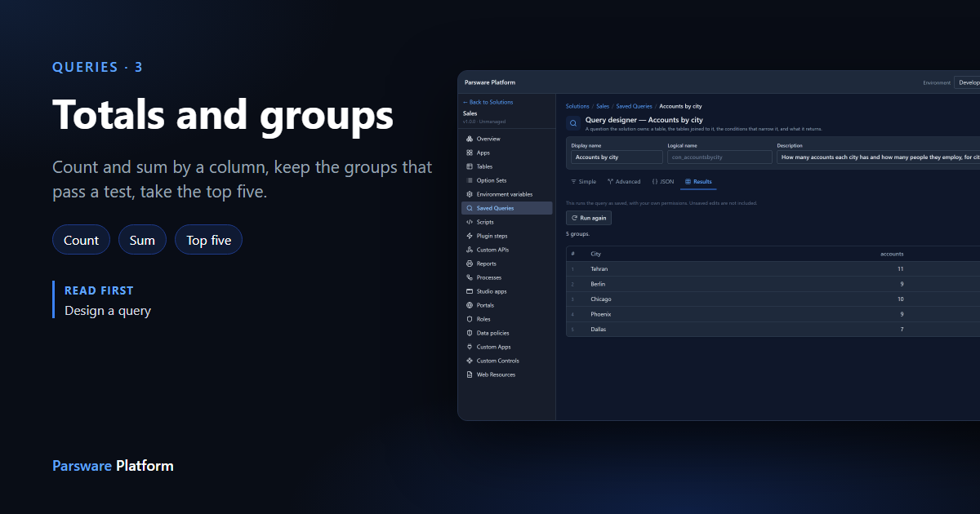Click the Parsware Platform footer logo text
The height and width of the screenshot is (514, 980).
click(x=113, y=466)
